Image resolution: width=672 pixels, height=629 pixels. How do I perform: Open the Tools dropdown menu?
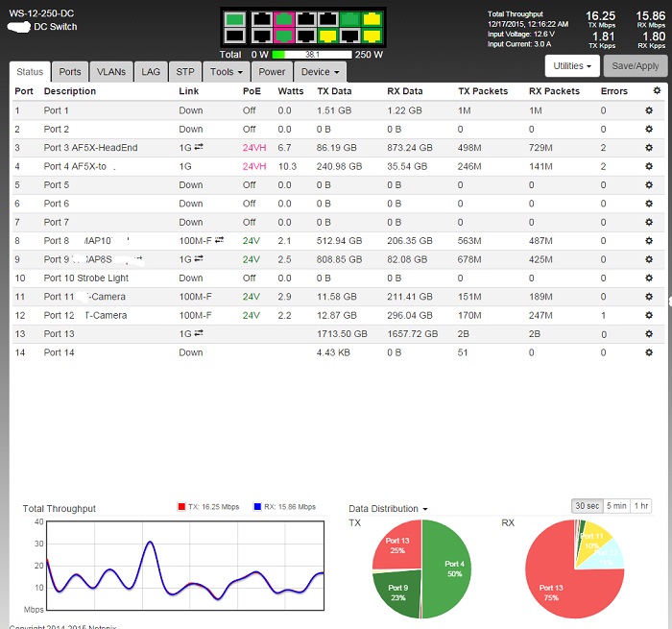click(x=227, y=72)
